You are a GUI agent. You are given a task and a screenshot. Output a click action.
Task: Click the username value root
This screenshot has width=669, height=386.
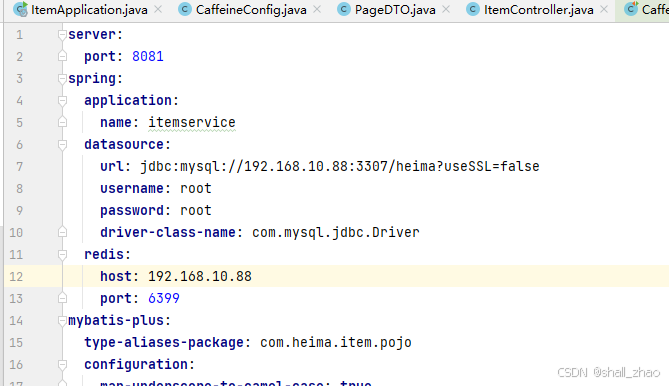(196, 189)
